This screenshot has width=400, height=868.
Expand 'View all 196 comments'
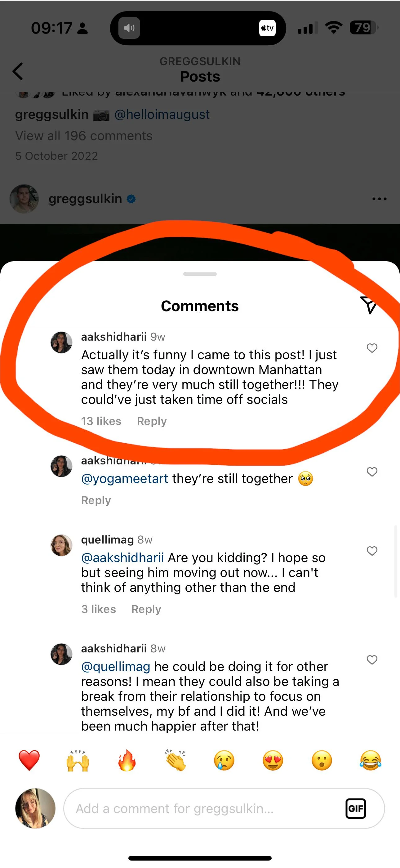(84, 136)
